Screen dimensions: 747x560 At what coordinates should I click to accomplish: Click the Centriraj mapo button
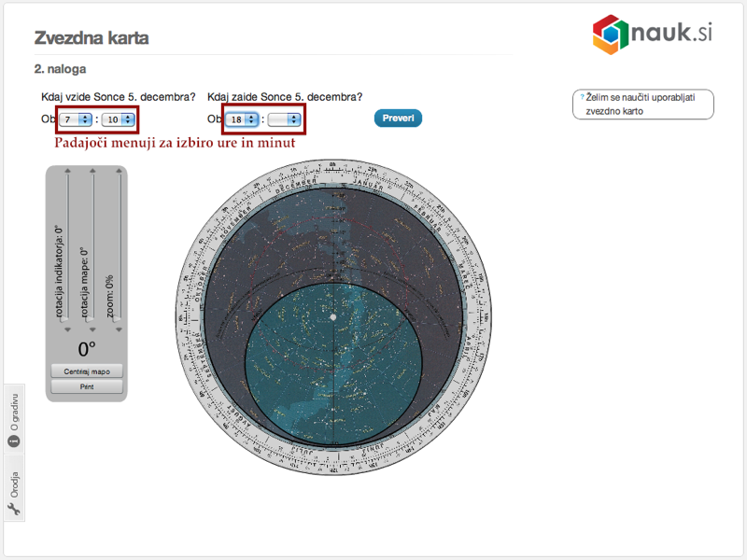(x=87, y=371)
